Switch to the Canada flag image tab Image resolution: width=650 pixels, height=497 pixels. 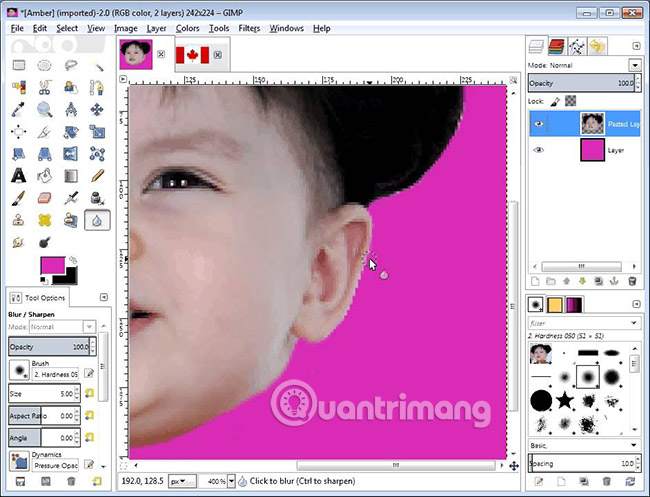click(x=191, y=55)
